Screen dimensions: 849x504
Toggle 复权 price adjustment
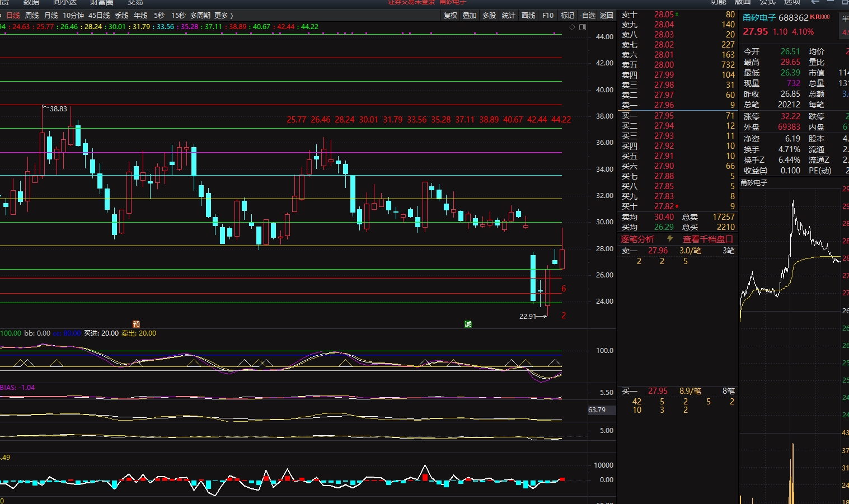click(450, 16)
